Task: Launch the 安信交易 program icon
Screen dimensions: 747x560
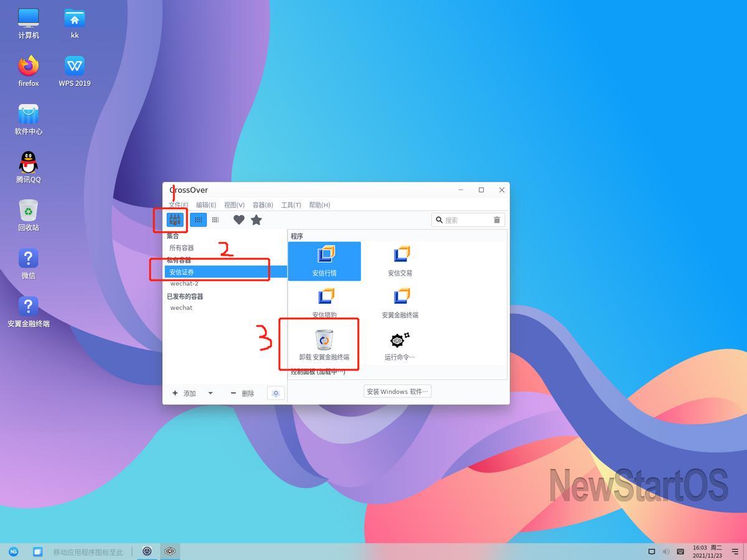Action: tap(400, 261)
